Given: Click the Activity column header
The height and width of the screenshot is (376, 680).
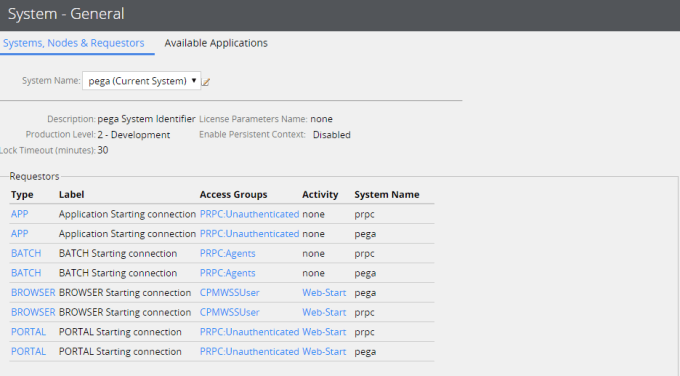Looking at the screenshot, I should 320,194.
